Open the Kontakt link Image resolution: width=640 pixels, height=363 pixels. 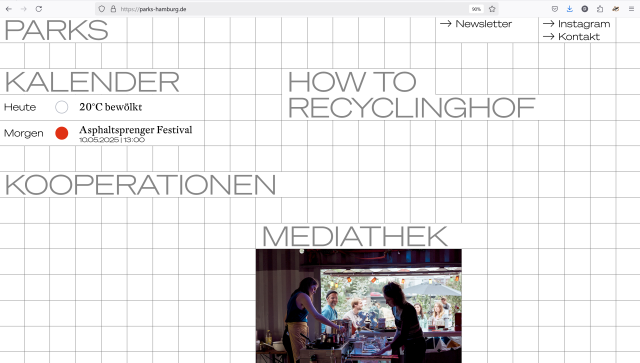(x=579, y=37)
